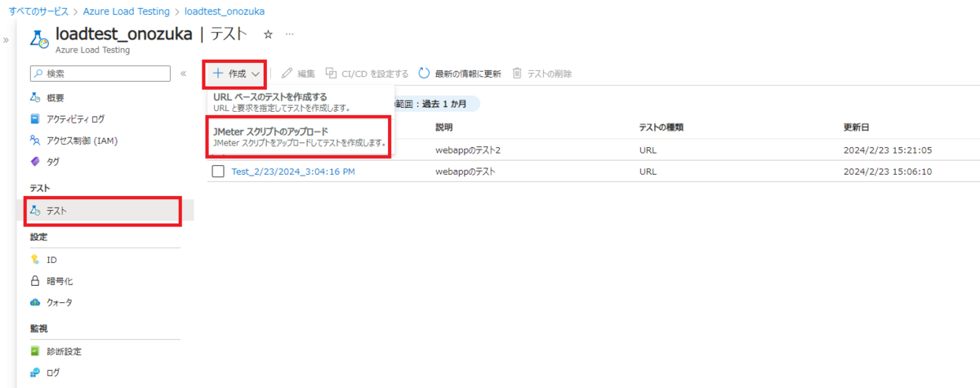This screenshot has width=980, height=388.
Task: Open the Test_2/23/2024_3:04:16 PM link
Action: 293,172
